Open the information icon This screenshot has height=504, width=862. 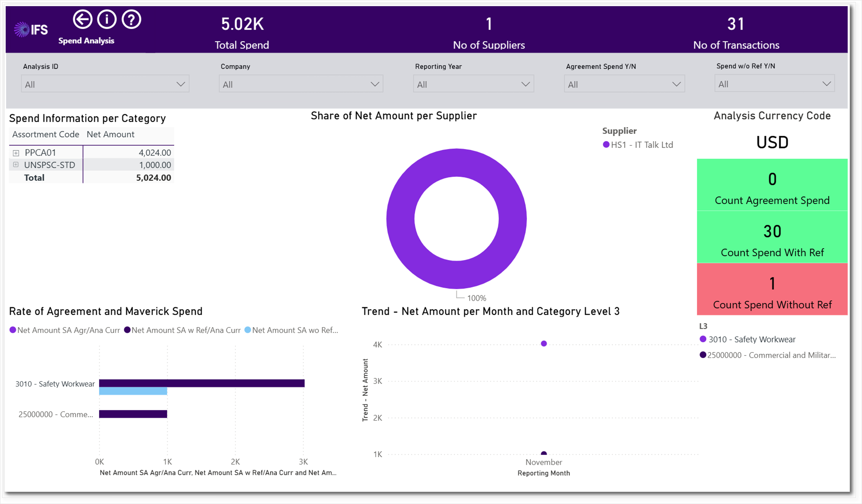coord(107,20)
